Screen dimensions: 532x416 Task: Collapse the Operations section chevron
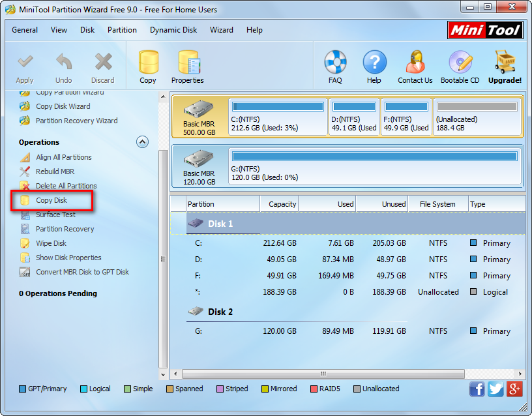143,142
